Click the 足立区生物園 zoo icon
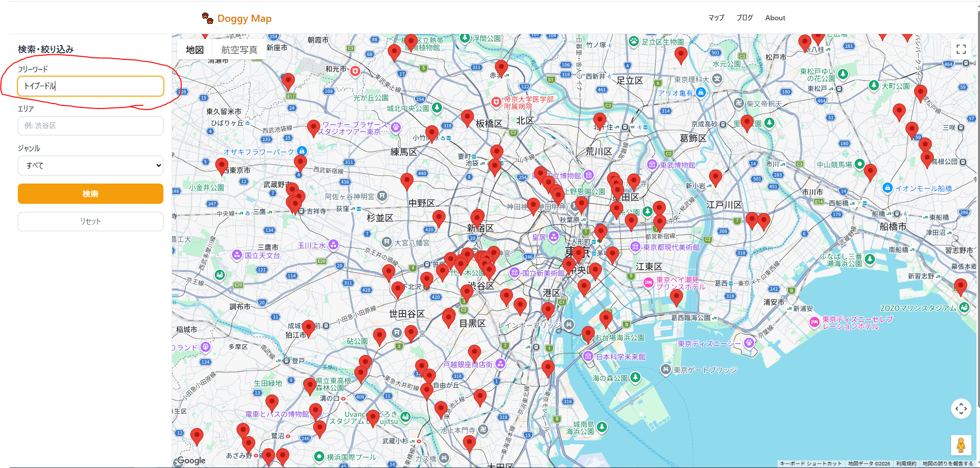The width and height of the screenshot is (980, 468). [x=633, y=41]
